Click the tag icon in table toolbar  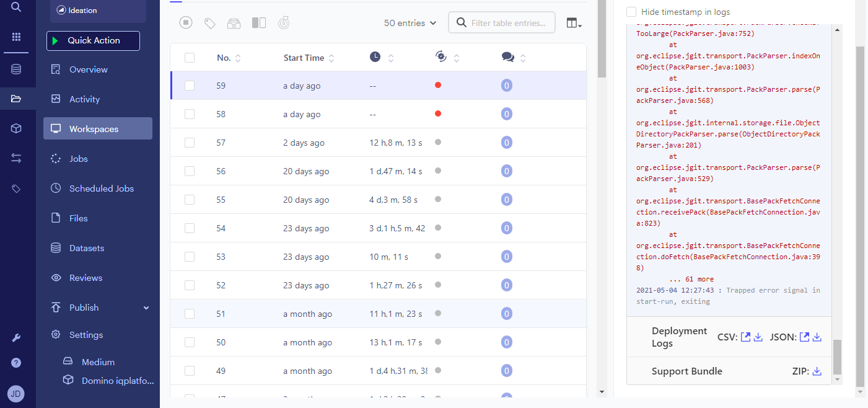coord(210,23)
